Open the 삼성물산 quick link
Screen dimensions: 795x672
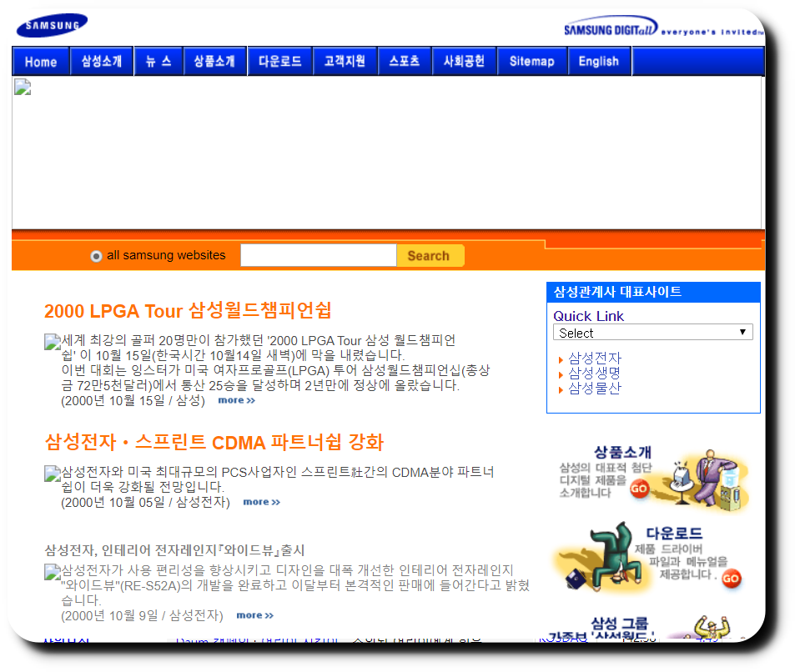click(595, 389)
